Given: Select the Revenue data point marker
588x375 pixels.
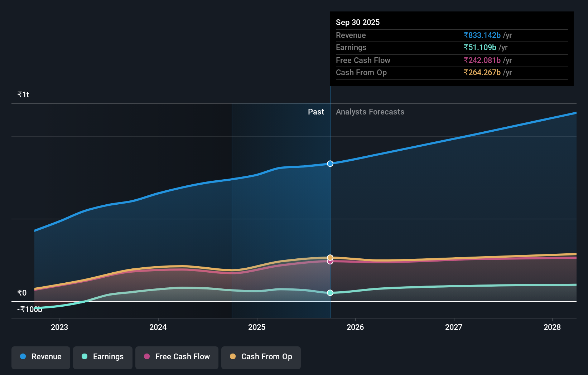Looking at the screenshot, I should click(x=330, y=164).
